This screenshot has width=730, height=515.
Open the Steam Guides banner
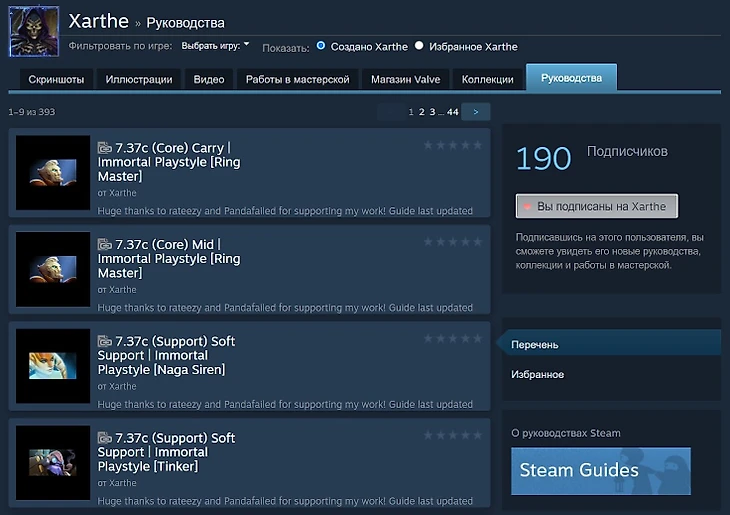click(x=601, y=471)
